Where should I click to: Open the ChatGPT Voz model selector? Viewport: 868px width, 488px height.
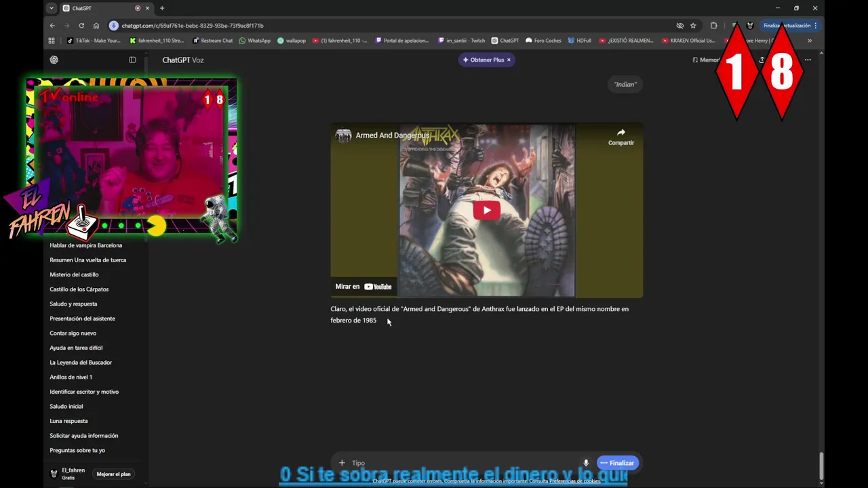pos(183,60)
